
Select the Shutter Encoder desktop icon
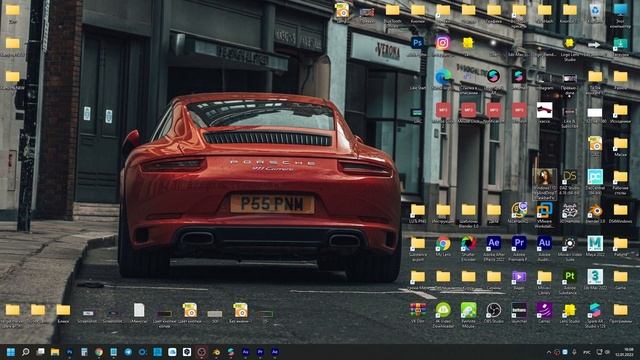coord(468,244)
